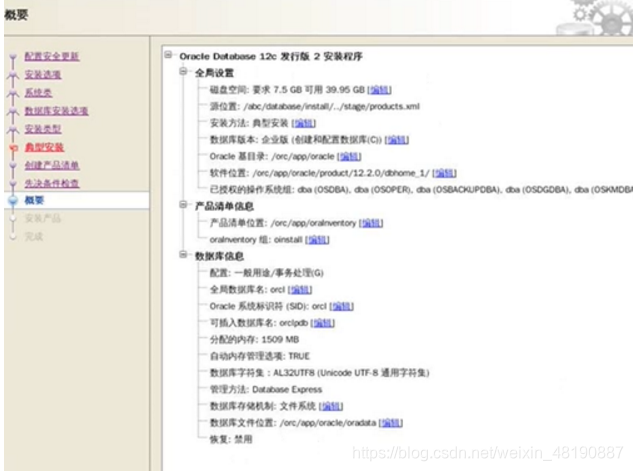Return to the 典型安装 step
Viewport: 633px width, 471px height.
(44, 147)
